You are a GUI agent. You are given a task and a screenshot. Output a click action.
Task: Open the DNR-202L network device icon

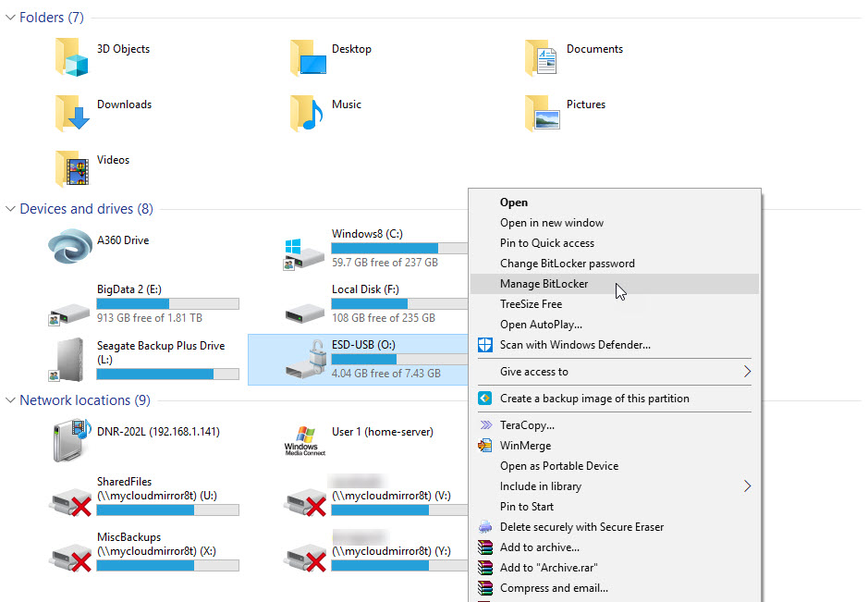point(71,440)
